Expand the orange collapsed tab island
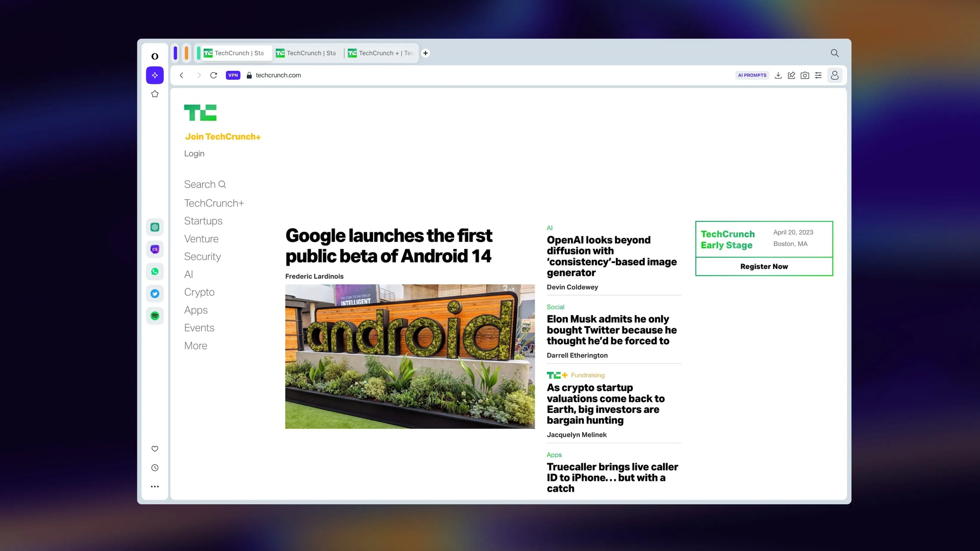Image resolution: width=980 pixels, height=551 pixels. click(x=186, y=53)
